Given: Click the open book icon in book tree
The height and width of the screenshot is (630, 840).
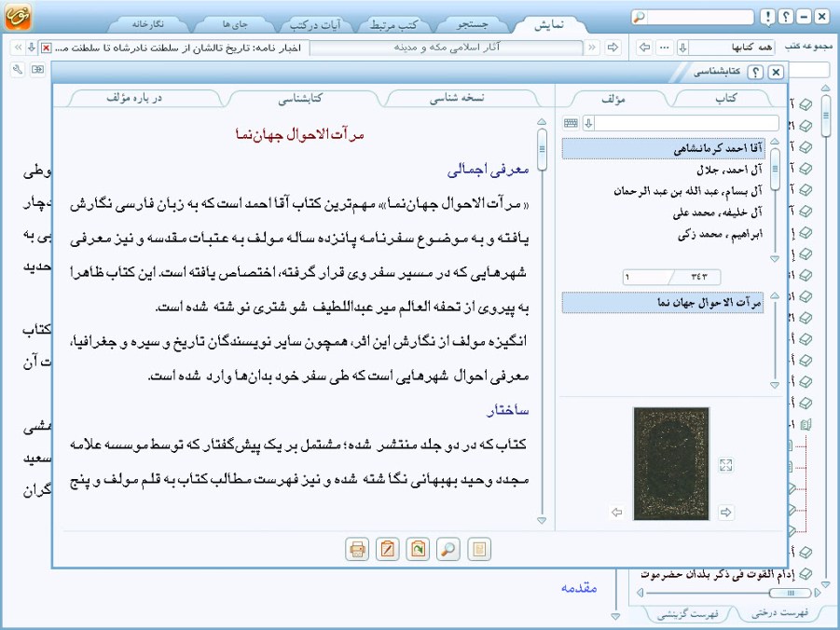Looking at the screenshot, I should pos(806,425).
